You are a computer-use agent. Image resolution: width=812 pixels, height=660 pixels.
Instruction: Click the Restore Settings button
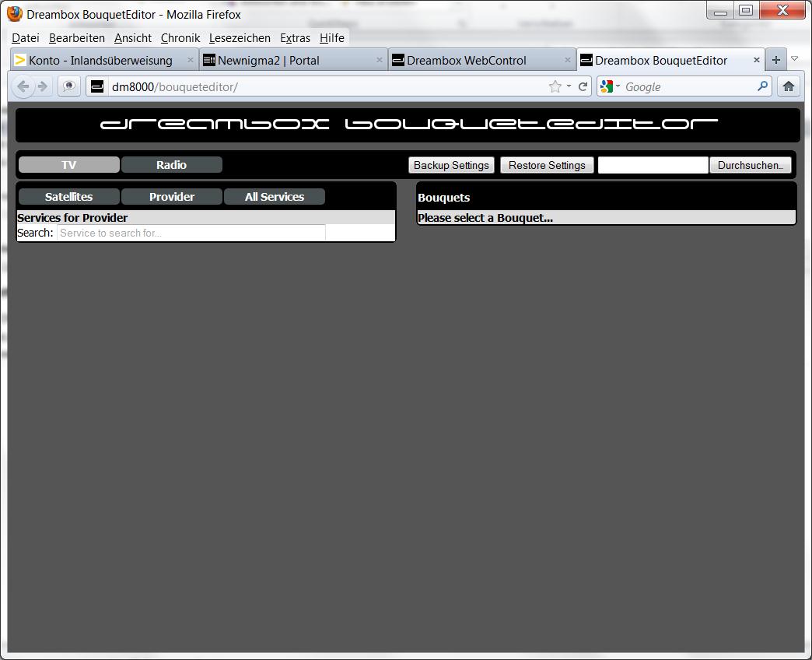547,165
